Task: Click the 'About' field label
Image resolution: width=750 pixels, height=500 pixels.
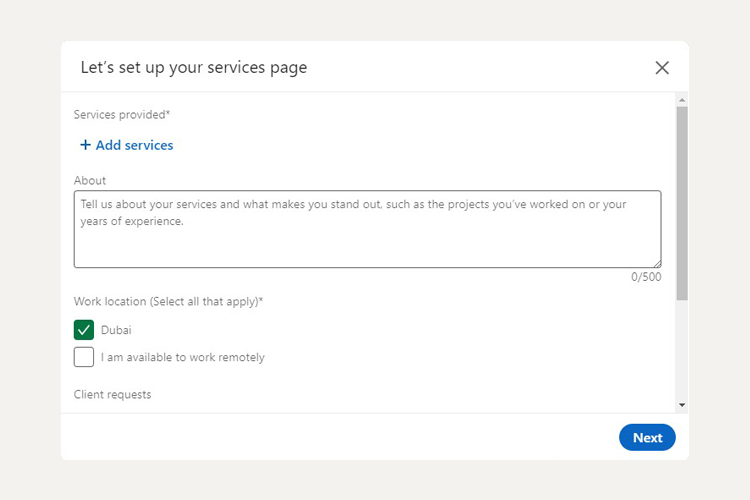Action: 89,180
